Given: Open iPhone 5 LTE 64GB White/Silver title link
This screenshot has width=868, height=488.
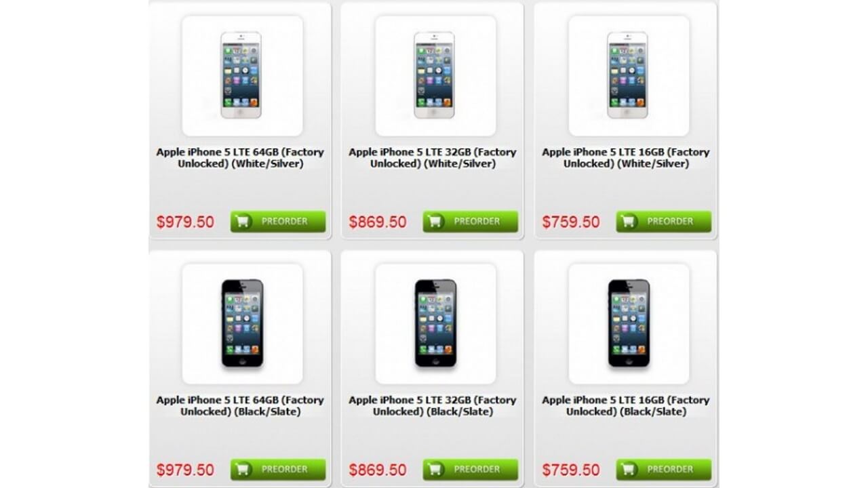Looking at the screenshot, I should (x=240, y=158).
